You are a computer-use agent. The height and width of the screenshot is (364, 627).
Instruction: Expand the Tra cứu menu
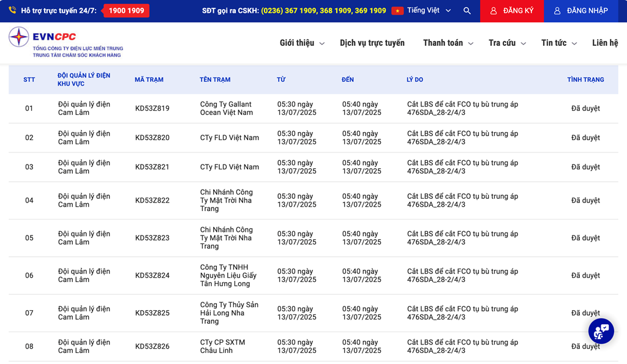tap(507, 43)
